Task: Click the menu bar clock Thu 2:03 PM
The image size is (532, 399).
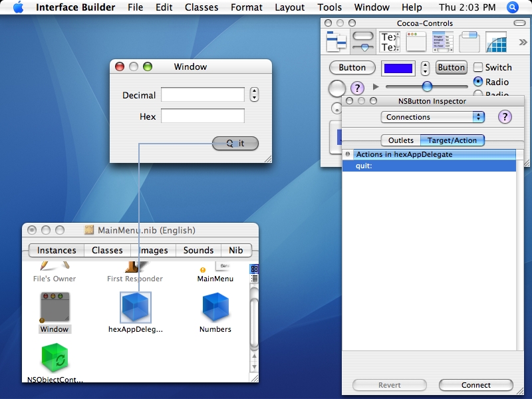Action: coord(467,7)
